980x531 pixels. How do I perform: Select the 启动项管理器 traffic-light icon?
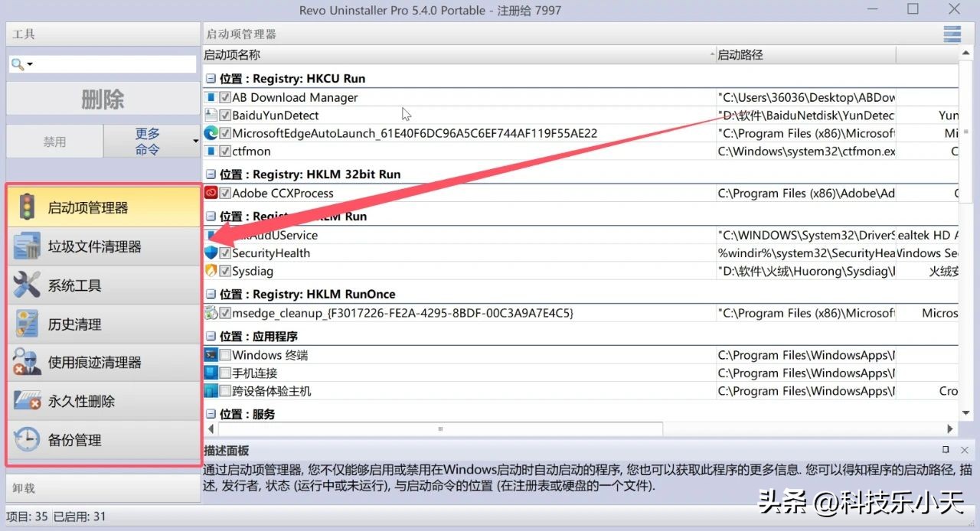pos(27,207)
